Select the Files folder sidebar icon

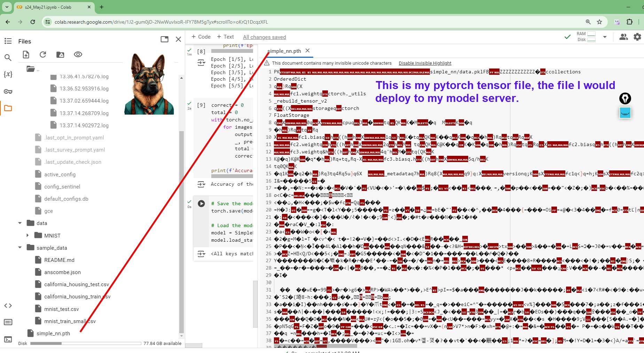pos(8,108)
